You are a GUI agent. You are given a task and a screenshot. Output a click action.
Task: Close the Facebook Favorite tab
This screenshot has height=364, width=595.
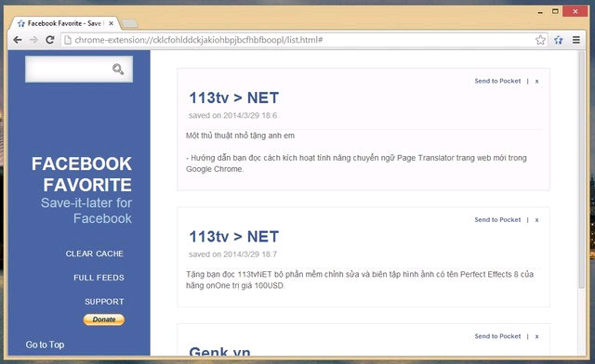pos(112,23)
